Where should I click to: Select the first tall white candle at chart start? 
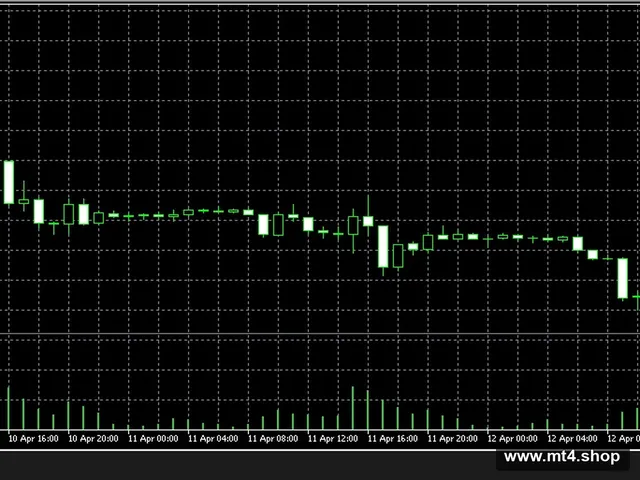pos(9,182)
